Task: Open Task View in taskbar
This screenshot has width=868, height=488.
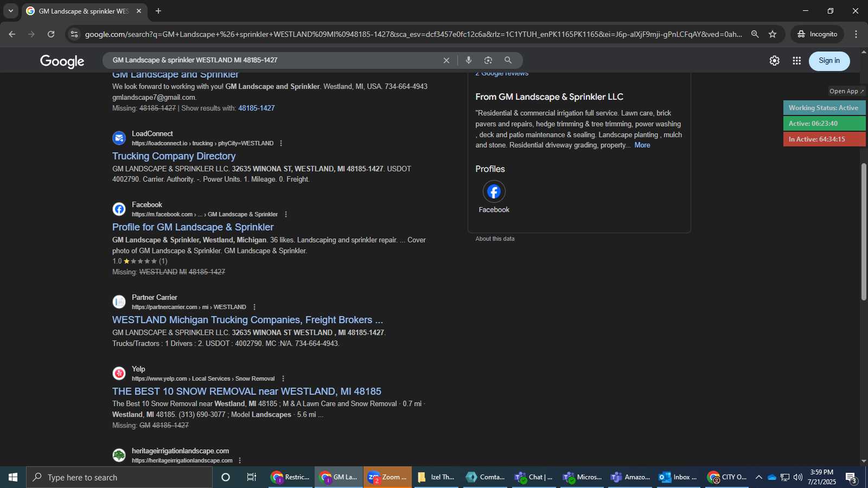Action: (252, 477)
